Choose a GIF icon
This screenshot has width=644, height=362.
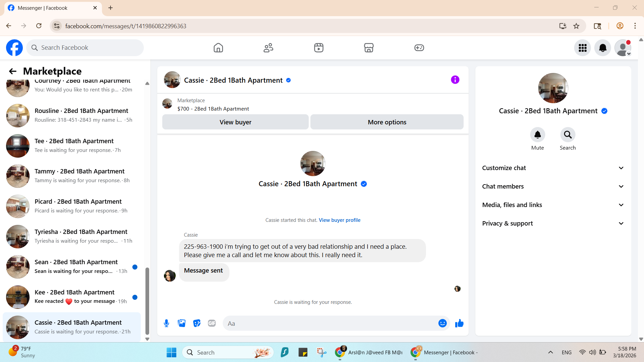(x=212, y=323)
